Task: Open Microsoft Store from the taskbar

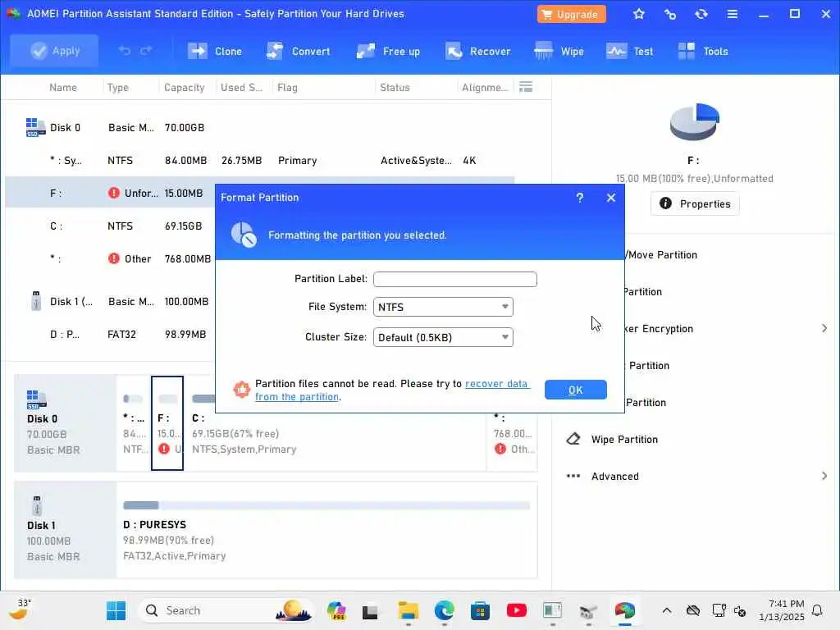Action: [x=481, y=610]
